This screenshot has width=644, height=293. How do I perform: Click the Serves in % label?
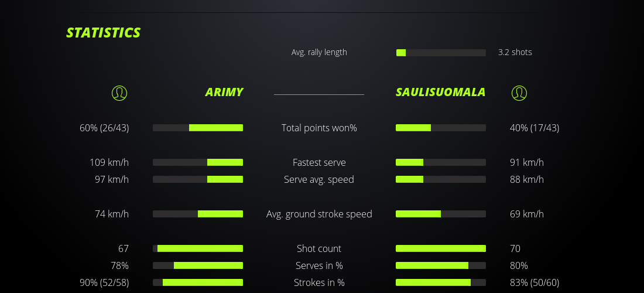click(x=319, y=265)
